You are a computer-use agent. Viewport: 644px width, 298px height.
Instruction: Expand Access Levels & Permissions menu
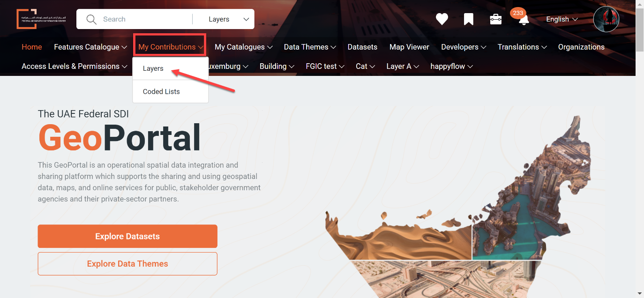click(x=75, y=66)
